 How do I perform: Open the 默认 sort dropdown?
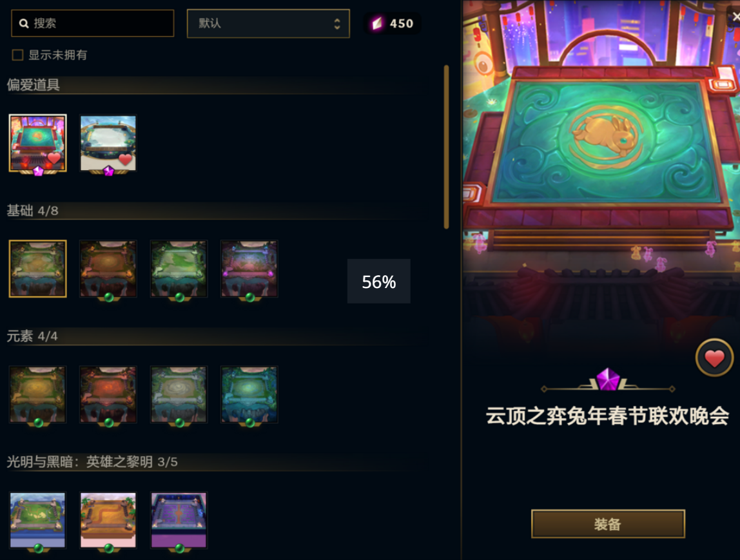tap(268, 24)
